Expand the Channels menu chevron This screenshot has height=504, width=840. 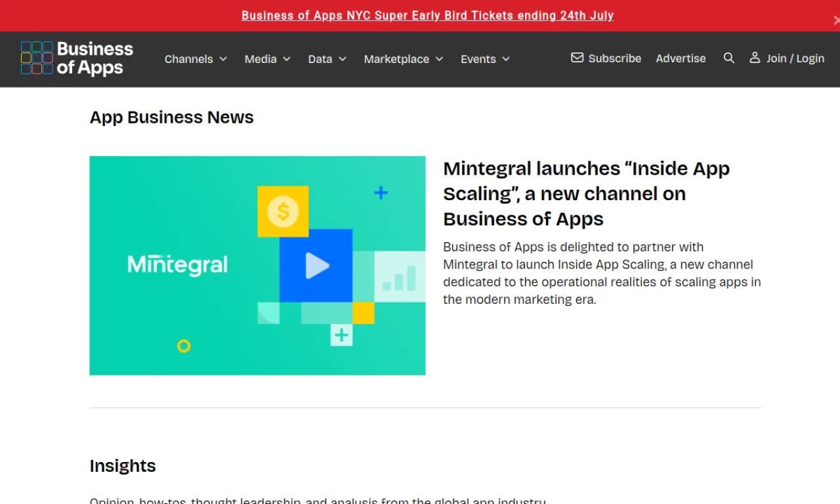pos(223,59)
